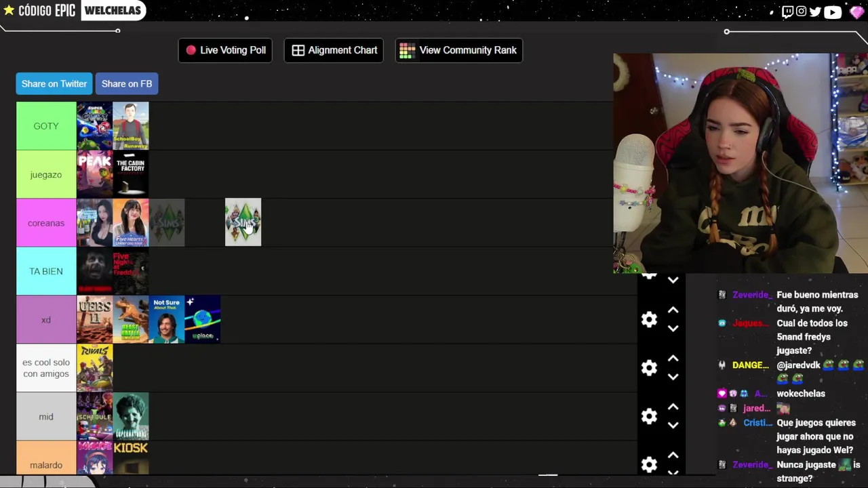Click the star icon beside Código Epic

pos(9,10)
